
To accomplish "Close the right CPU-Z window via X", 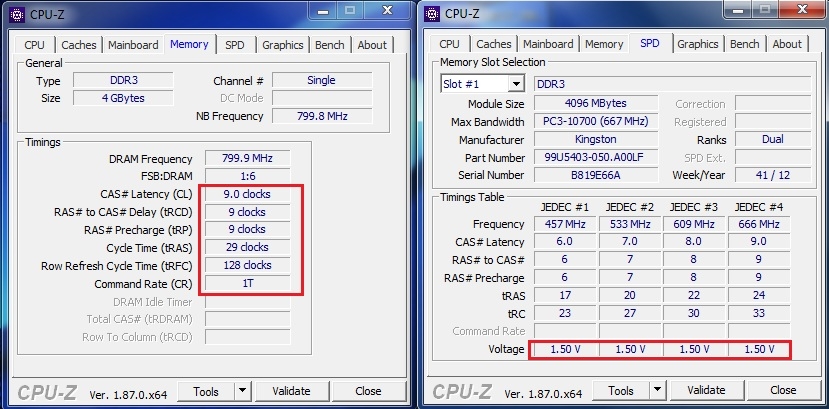I will coord(803,10).
